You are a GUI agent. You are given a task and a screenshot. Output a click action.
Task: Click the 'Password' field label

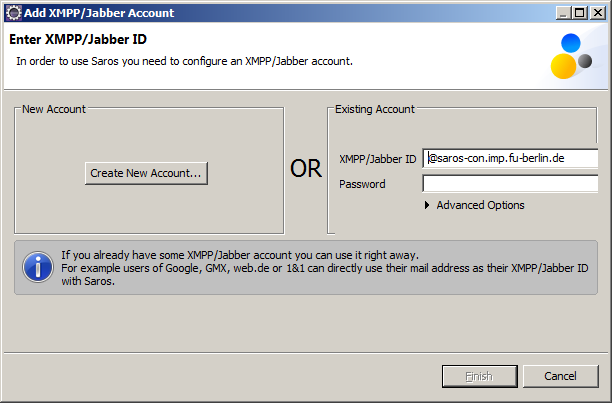(x=362, y=184)
